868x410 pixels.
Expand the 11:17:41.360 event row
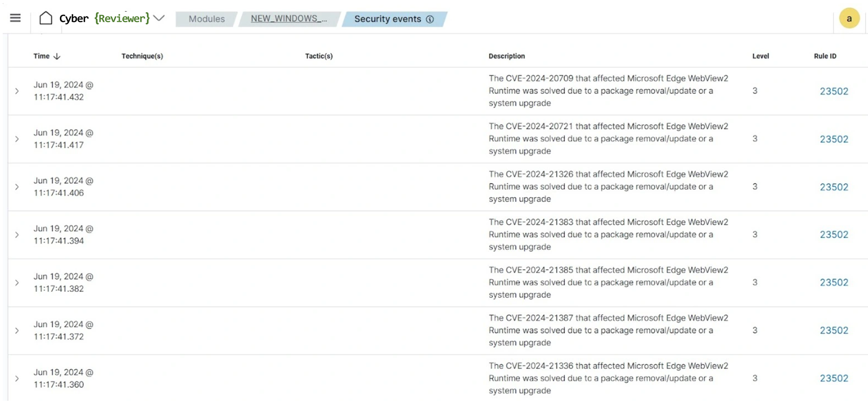coord(17,379)
